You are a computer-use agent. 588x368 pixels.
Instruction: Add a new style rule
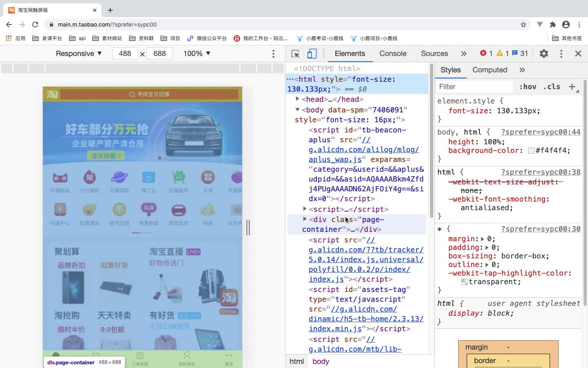pyautogui.click(x=572, y=87)
